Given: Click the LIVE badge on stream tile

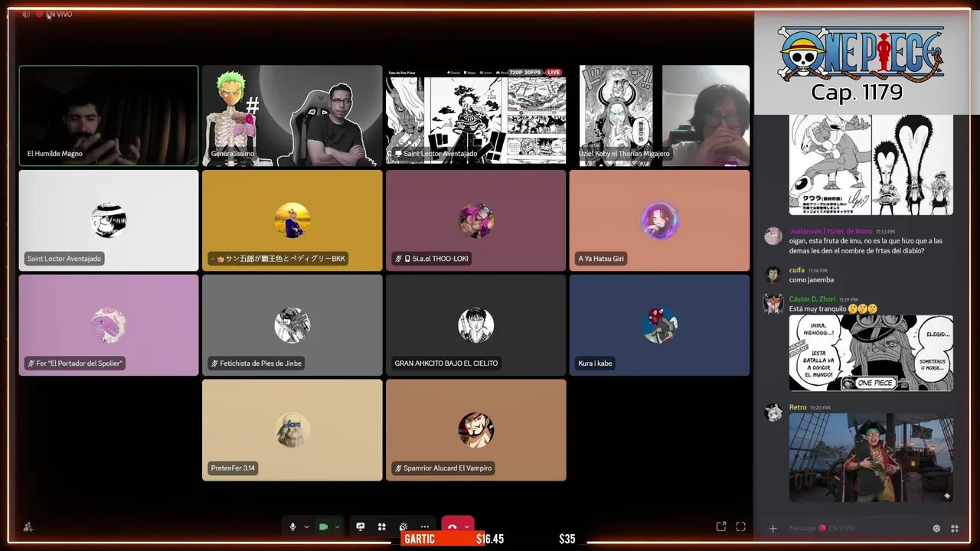Looking at the screenshot, I should tap(554, 72).
